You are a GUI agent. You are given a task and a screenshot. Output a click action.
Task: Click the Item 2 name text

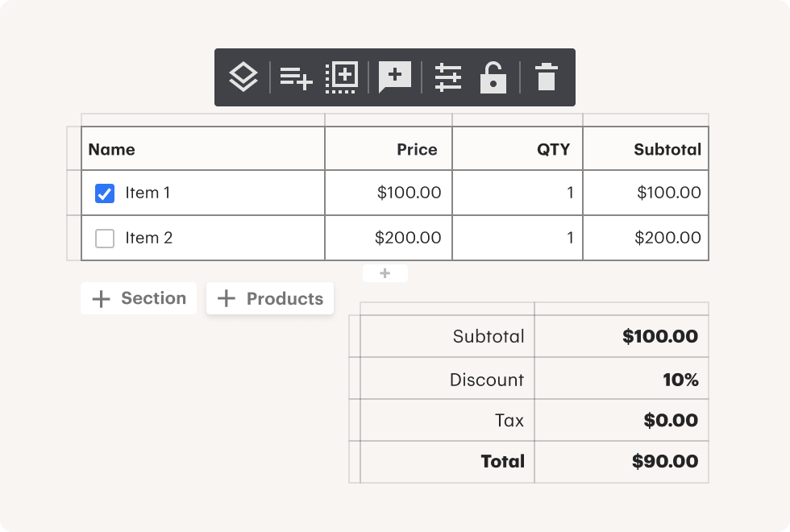(x=148, y=238)
